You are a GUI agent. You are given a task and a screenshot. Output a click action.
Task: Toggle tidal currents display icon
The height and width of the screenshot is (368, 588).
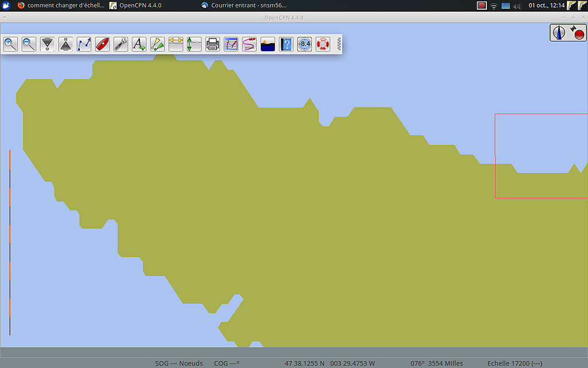click(176, 44)
